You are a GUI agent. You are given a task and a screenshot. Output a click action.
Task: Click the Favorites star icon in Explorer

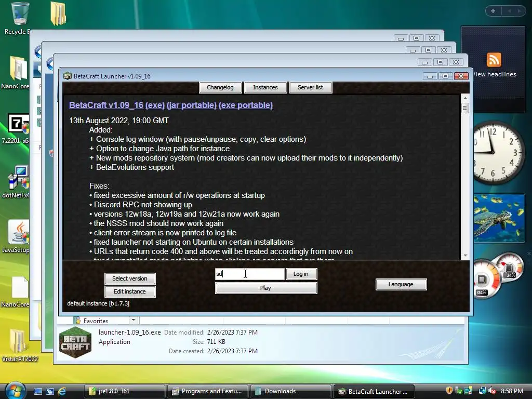click(78, 320)
